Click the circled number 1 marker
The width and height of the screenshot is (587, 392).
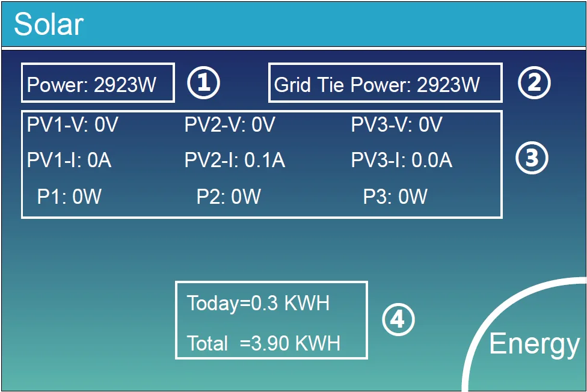point(204,83)
